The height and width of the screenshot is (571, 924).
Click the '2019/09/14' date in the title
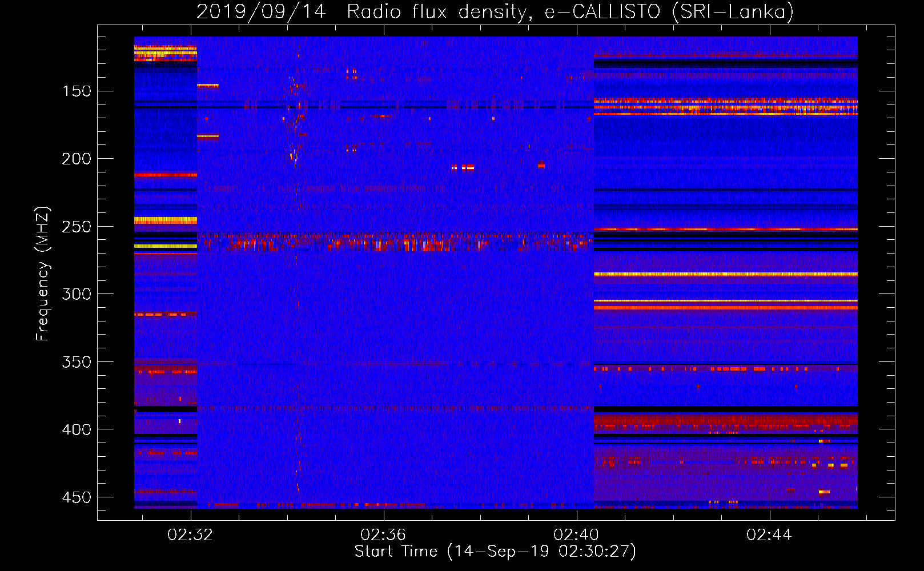point(261,11)
